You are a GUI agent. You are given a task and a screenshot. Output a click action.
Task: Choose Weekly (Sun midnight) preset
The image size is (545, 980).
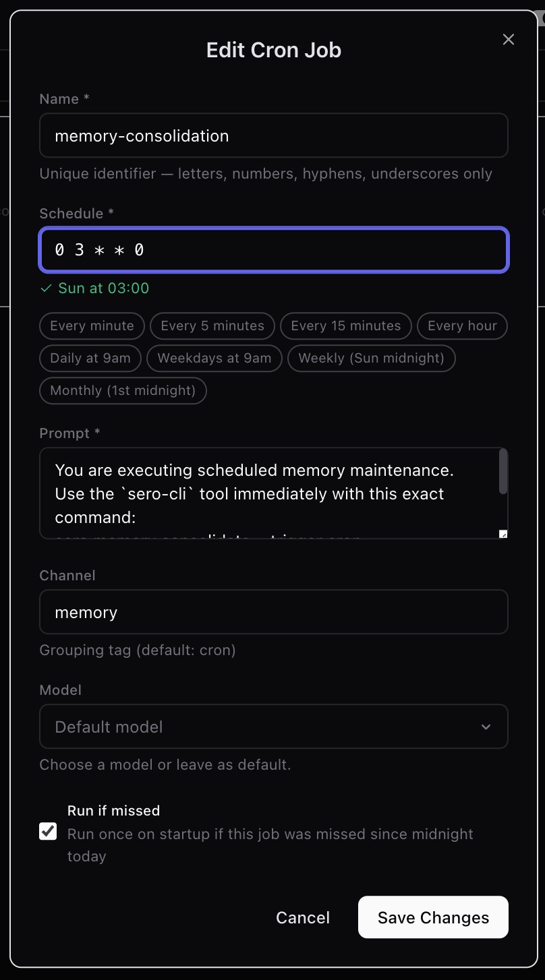[371, 358]
